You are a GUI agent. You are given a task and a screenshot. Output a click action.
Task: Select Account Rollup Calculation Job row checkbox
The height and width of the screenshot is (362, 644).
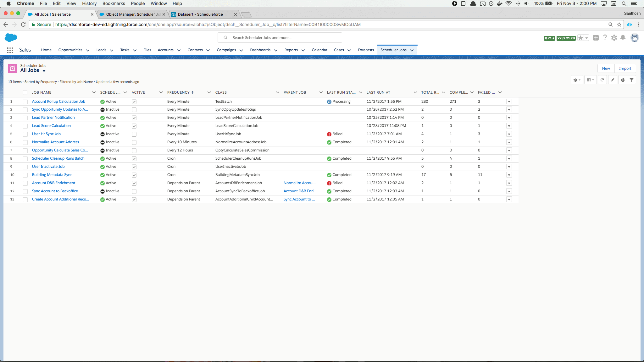[x=25, y=102]
